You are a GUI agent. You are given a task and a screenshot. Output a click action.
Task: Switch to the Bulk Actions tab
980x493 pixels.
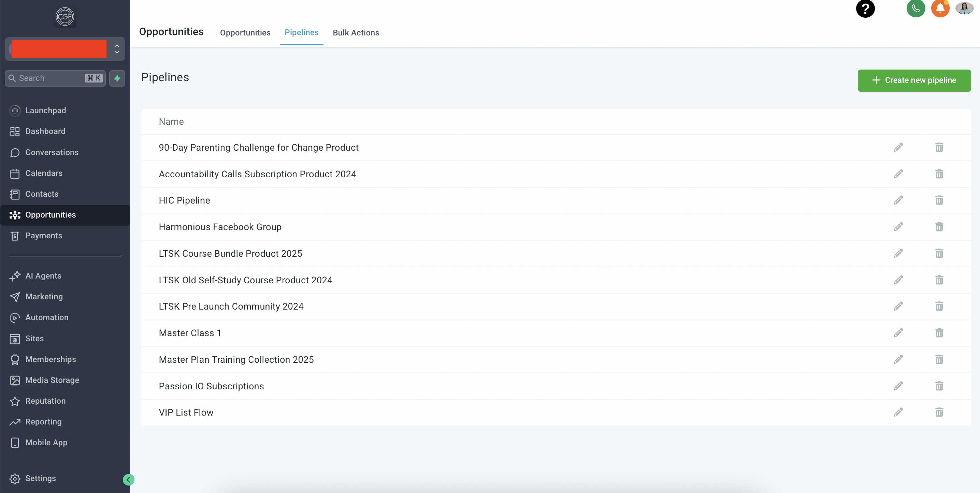coord(356,33)
